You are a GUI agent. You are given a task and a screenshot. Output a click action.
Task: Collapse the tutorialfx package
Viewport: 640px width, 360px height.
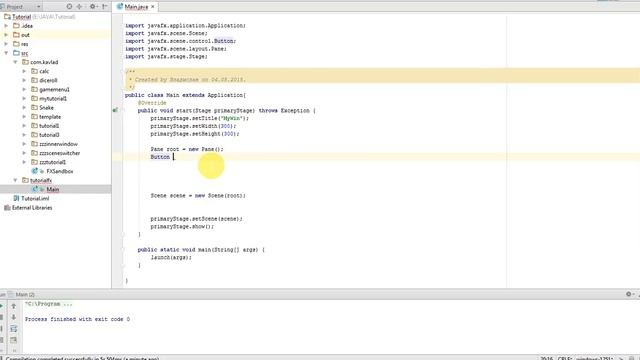pyautogui.click(x=15, y=180)
